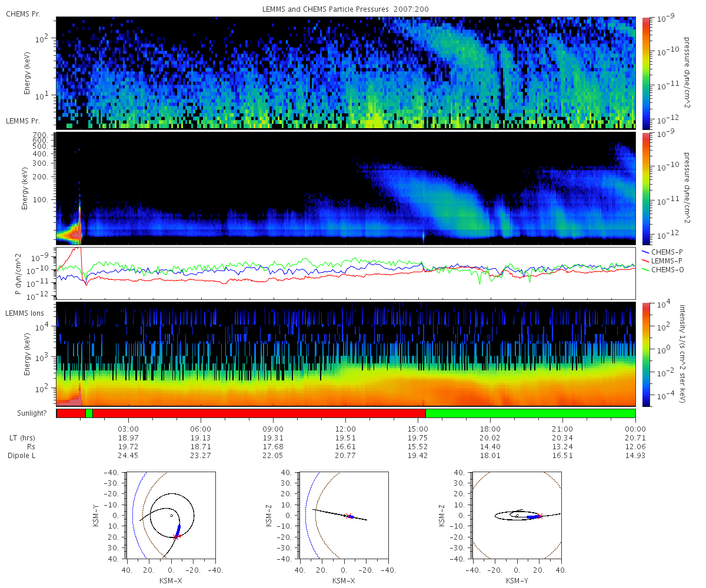Click the LT value '19.51'

click(346, 438)
